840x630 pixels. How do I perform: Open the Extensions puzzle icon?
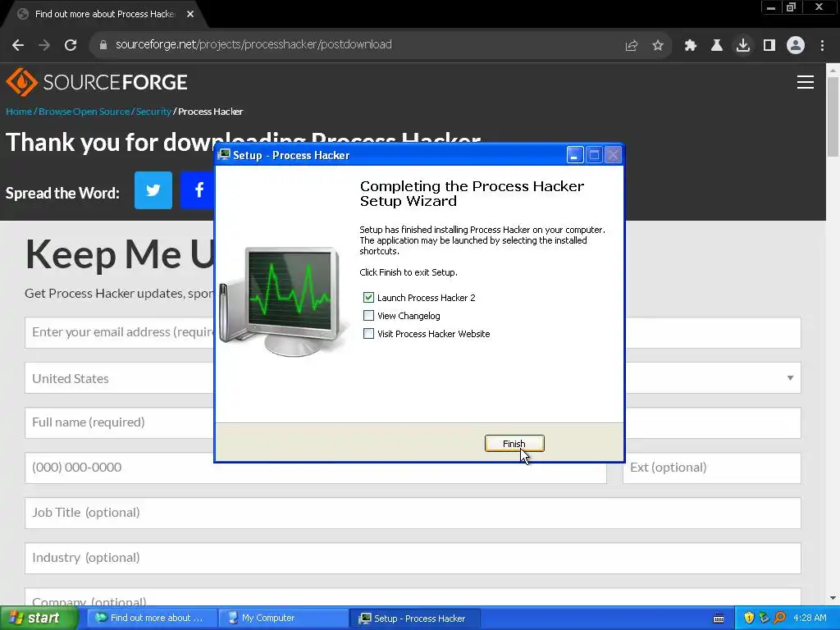point(691,46)
